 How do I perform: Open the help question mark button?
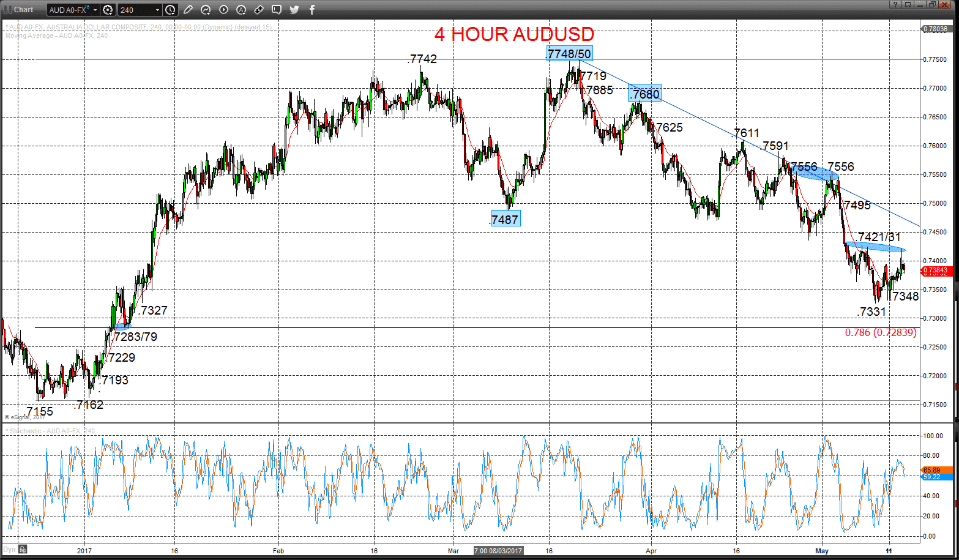(x=895, y=4)
